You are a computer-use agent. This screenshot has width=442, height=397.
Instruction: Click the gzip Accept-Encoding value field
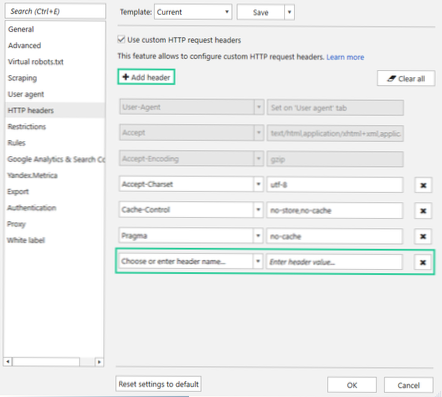coord(335,159)
